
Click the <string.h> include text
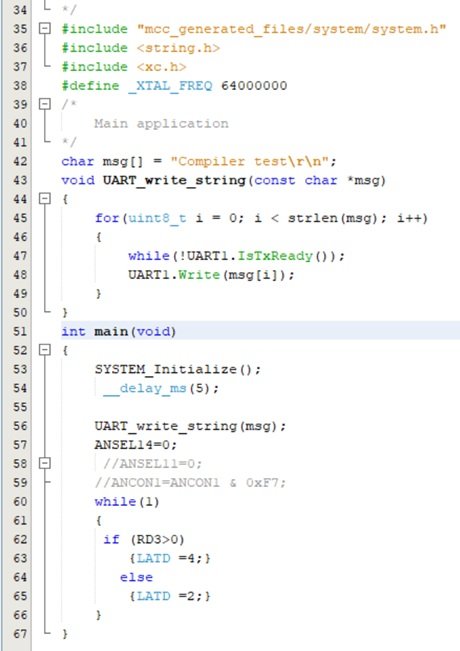[x=178, y=48]
